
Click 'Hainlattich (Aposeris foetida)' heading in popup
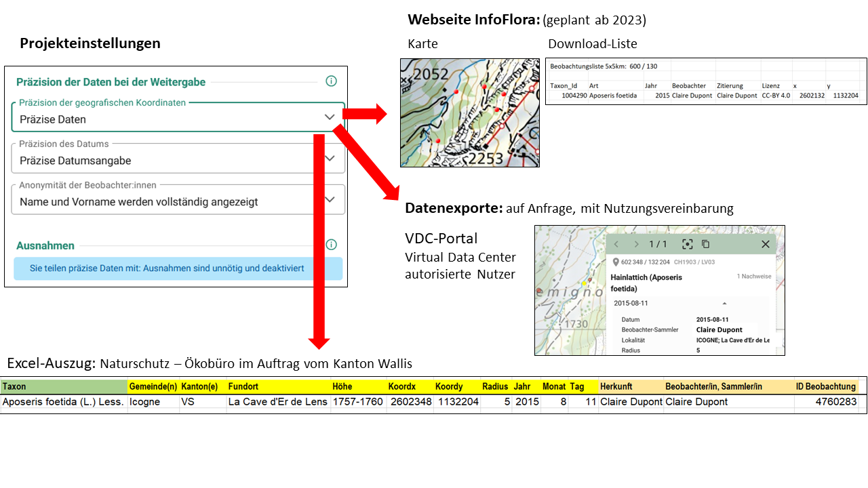tap(646, 283)
